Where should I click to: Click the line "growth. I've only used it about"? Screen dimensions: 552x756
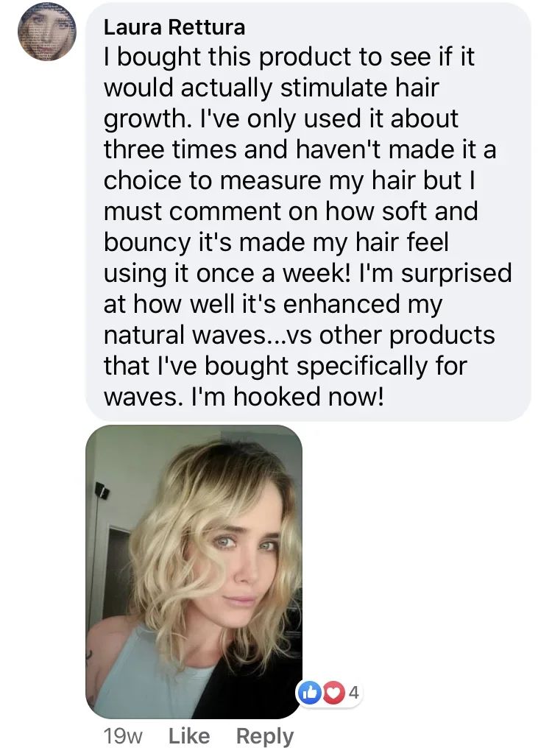(280, 119)
